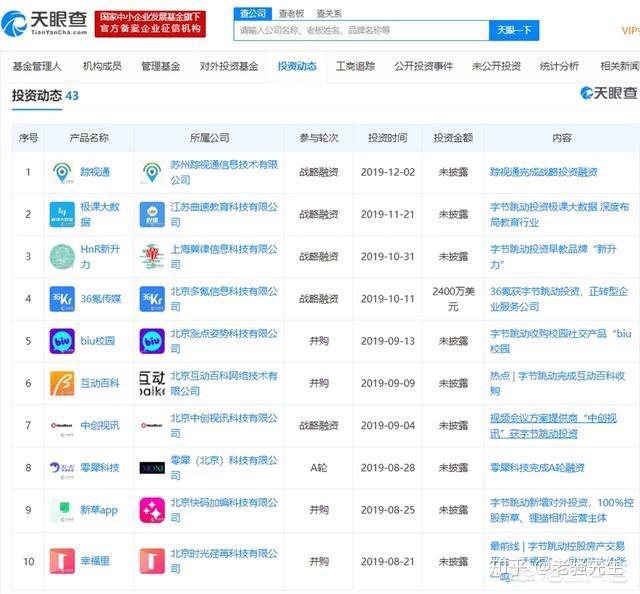This screenshot has width=640, height=594.
Task: Open the 新草app product logo
Action: 62,510
